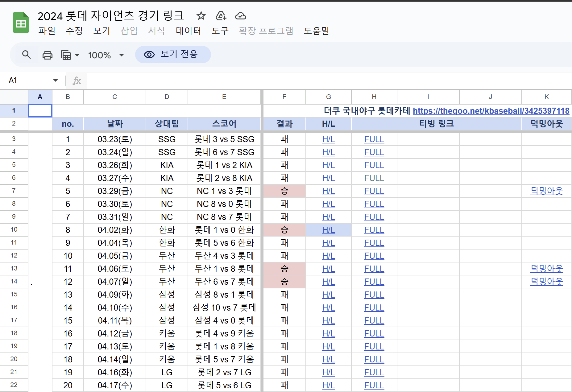
Task: Open the FULL link for 03.27(수) game
Action: [374, 178]
